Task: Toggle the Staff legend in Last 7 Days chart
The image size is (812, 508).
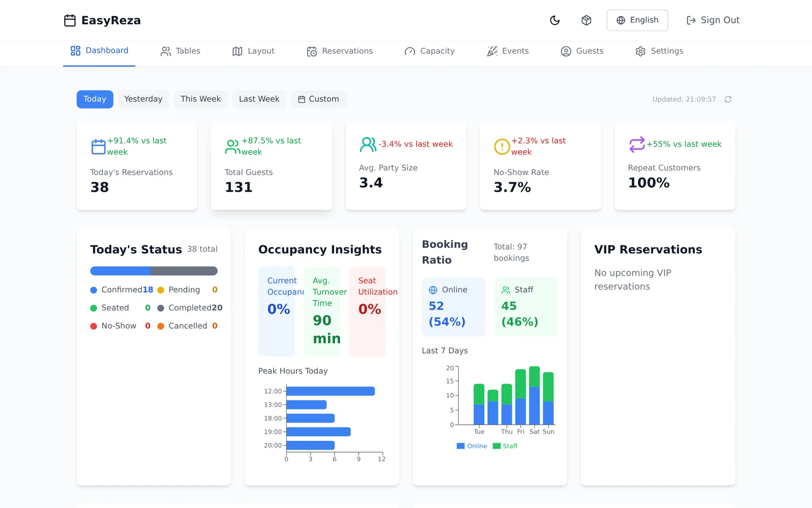Action: click(x=505, y=446)
